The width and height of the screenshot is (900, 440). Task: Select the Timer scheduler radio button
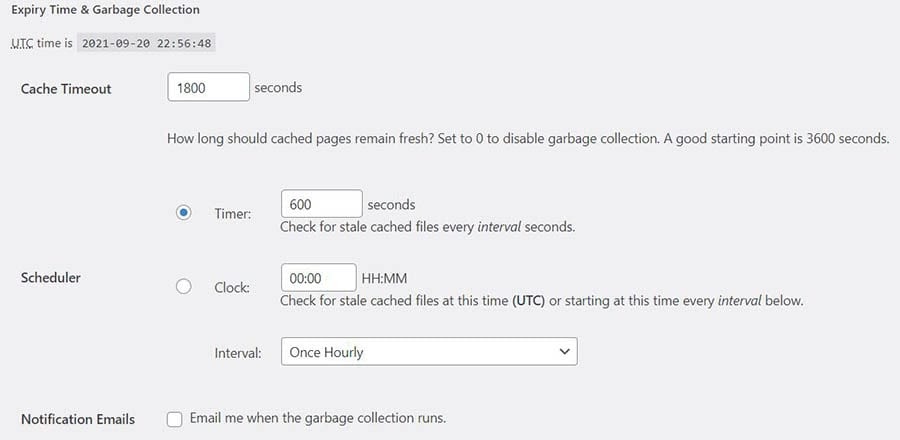(183, 213)
